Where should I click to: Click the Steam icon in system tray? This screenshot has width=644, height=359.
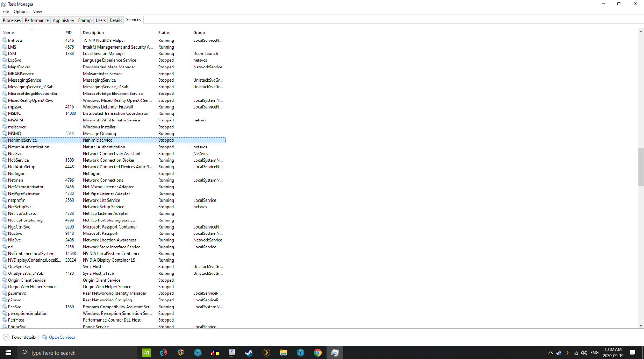click(559, 353)
